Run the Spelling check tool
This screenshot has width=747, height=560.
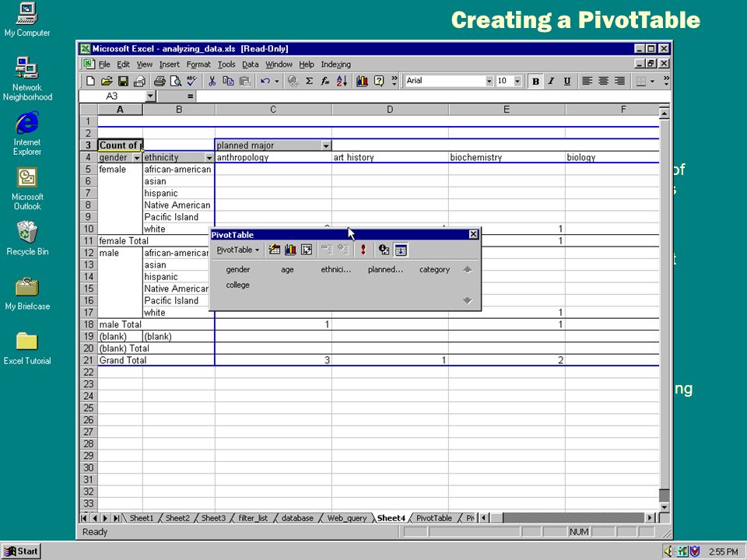point(191,82)
